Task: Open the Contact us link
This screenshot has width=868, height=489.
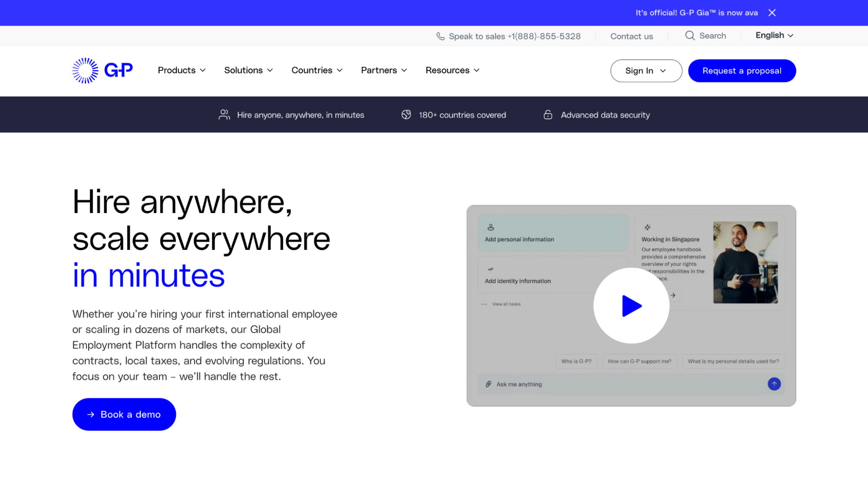Action: (631, 36)
